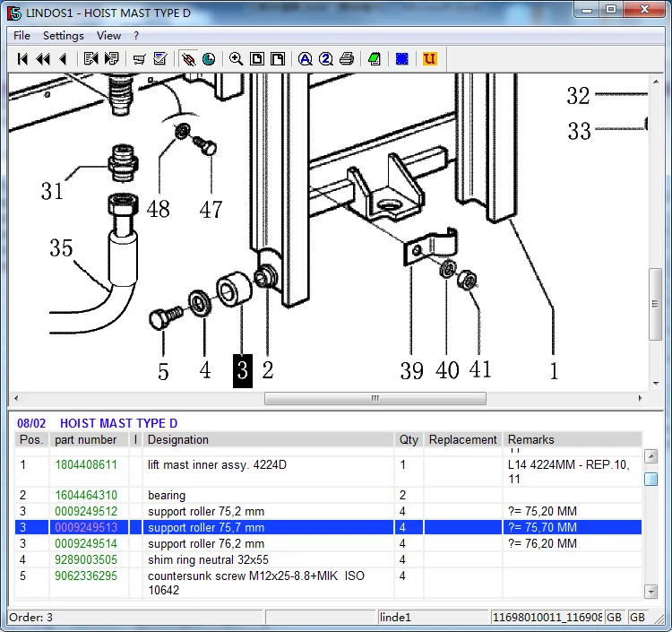Jump to first page with leftmost arrow icon
The image size is (672, 632).
(23, 59)
